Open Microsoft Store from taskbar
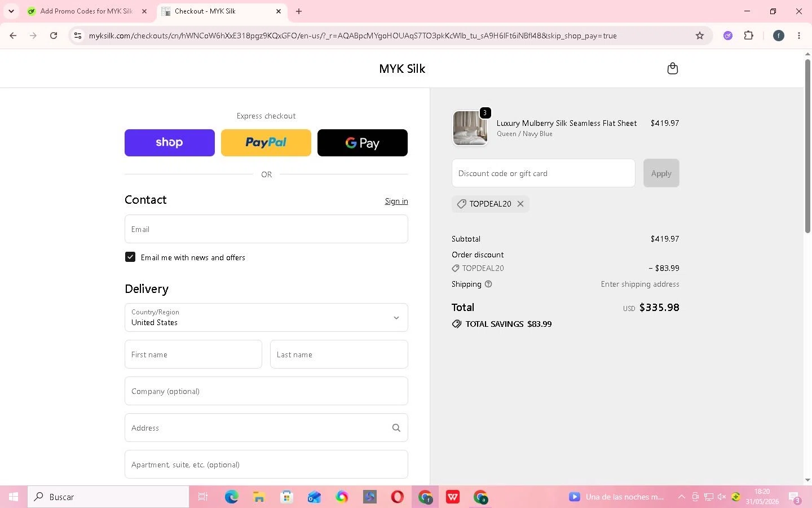The image size is (812, 508). [286, 497]
